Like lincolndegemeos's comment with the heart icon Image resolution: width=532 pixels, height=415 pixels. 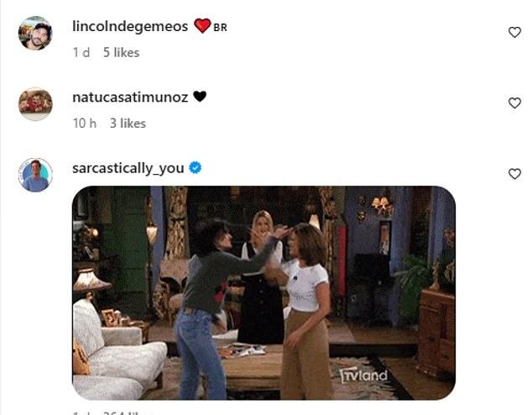pyautogui.click(x=514, y=32)
